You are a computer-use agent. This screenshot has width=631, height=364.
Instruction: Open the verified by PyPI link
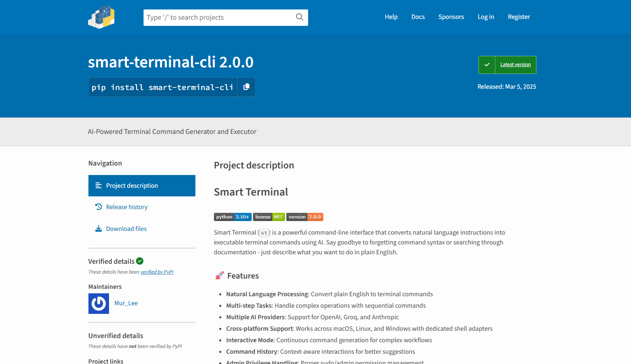[x=157, y=272]
